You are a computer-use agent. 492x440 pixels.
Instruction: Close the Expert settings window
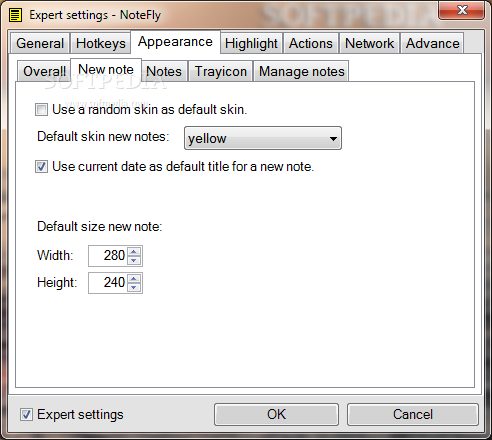point(462,10)
